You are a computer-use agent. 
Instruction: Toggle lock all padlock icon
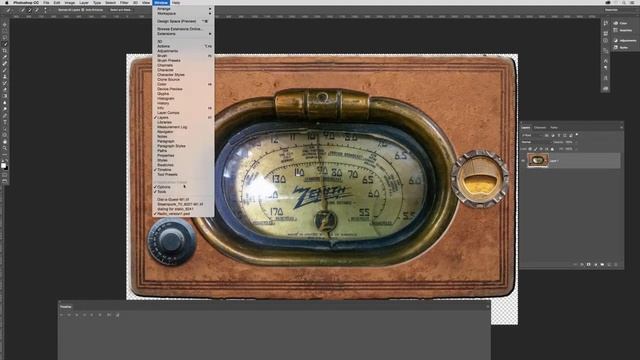(552, 149)
